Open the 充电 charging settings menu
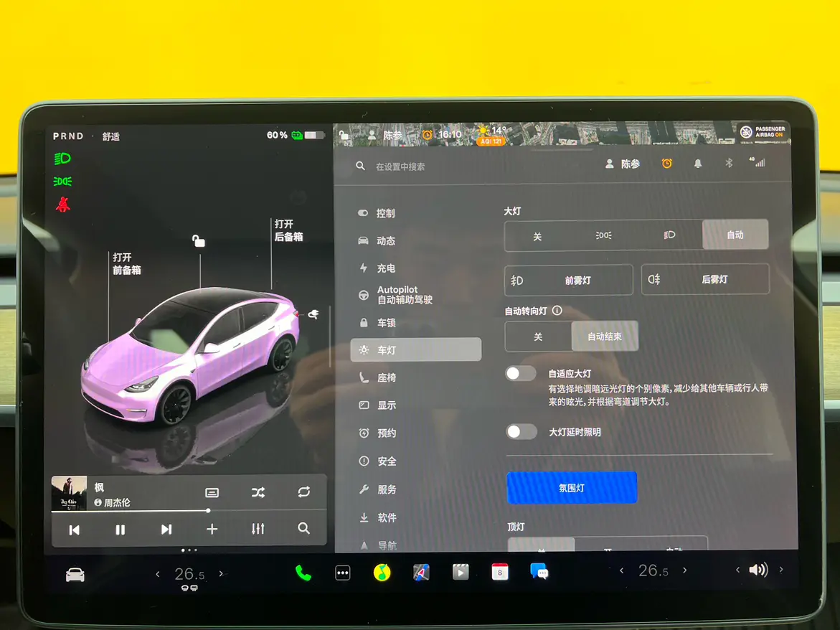The width and height of the screenshot is (840, 630). coord(386,268)
